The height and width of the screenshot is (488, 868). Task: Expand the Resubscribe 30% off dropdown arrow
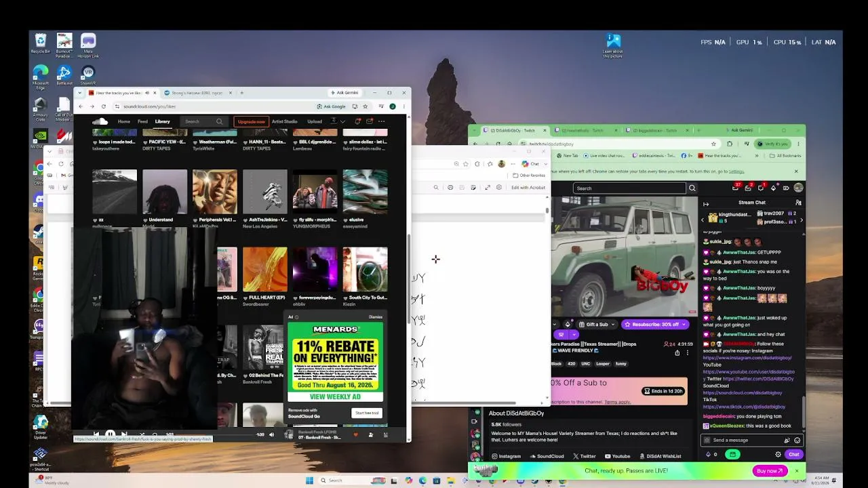tap(685, 324)
